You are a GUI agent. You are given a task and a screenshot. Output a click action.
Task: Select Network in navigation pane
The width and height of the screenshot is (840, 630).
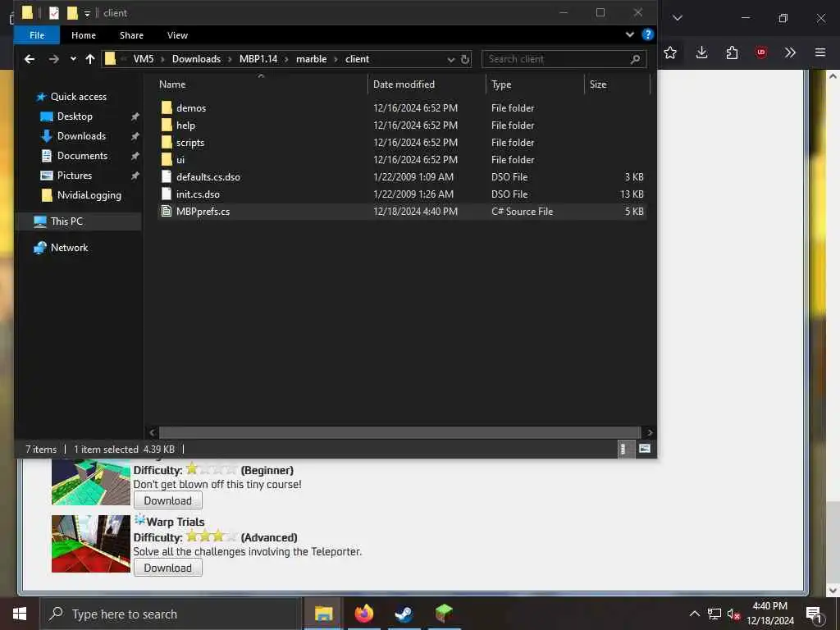69,248
